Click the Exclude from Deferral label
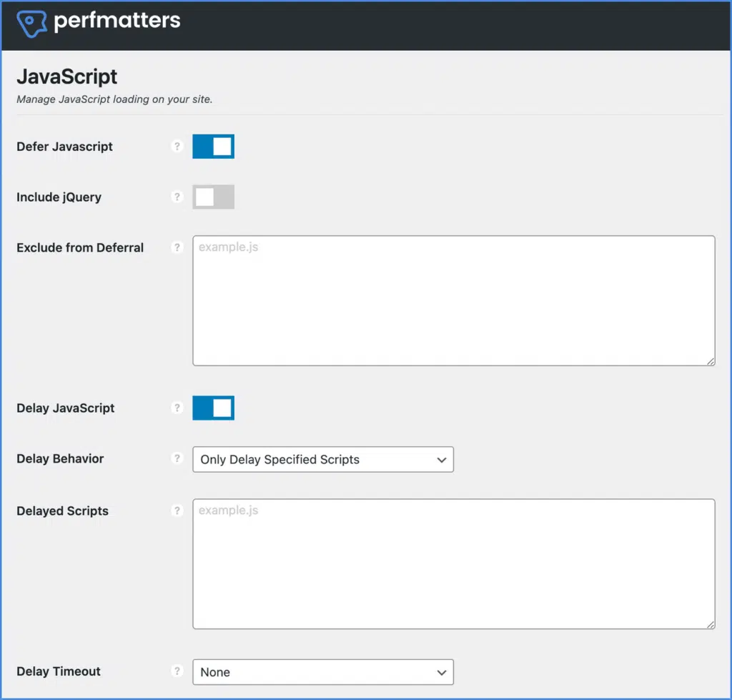This screenshot has width=732, height=700. point(80,247)
